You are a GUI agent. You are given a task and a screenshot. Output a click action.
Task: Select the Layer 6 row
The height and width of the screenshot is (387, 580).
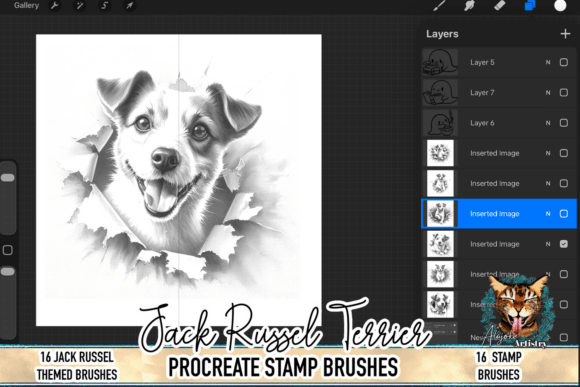(499, 123)
